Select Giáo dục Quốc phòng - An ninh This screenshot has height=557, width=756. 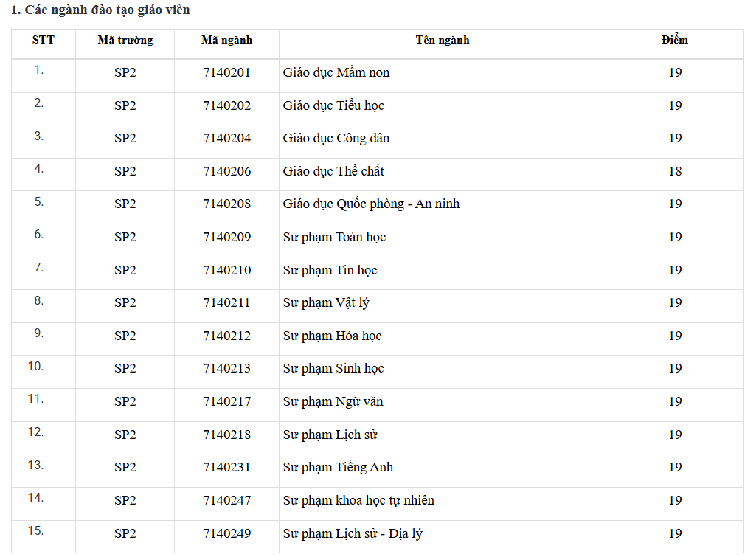click(x=371, y=204)
